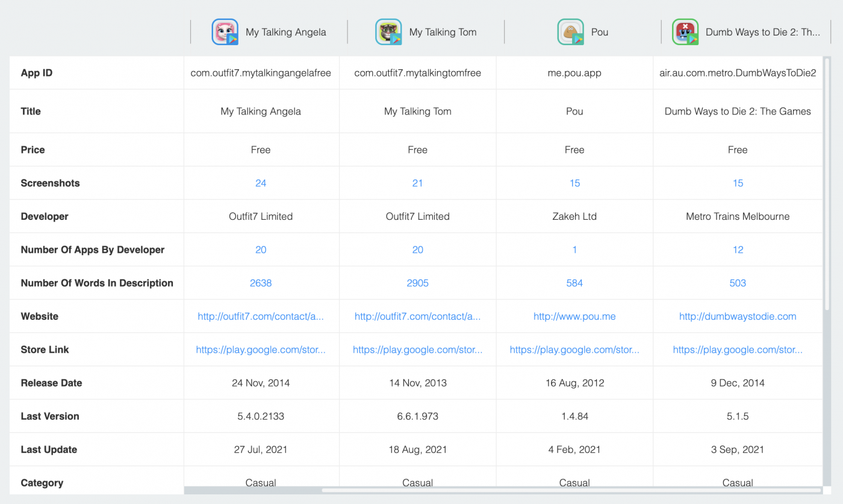This screenshot has height=504, width=843.
Task: Click the Developer row label
Action: [45, 217]
